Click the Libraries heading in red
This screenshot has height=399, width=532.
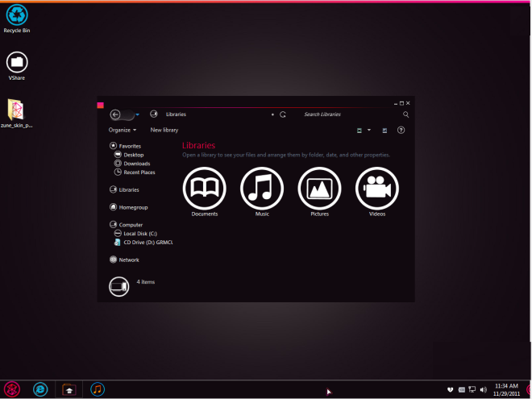(198, 146)
